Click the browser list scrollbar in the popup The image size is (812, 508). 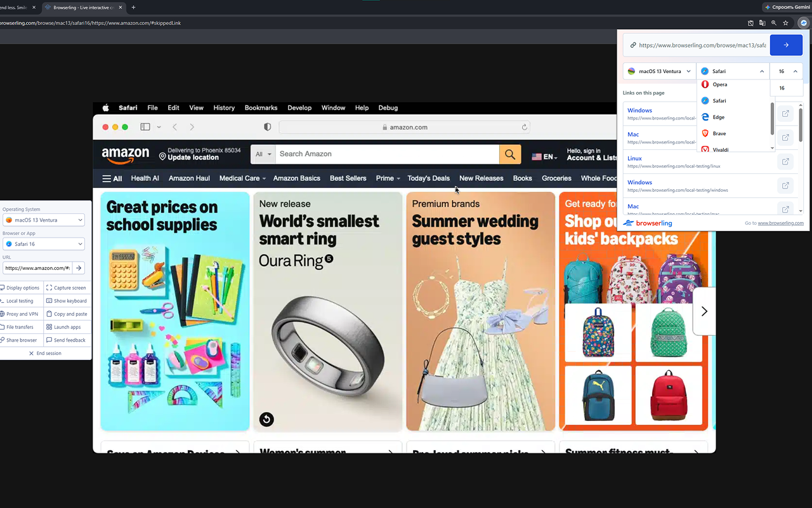[x=772, y=118]
